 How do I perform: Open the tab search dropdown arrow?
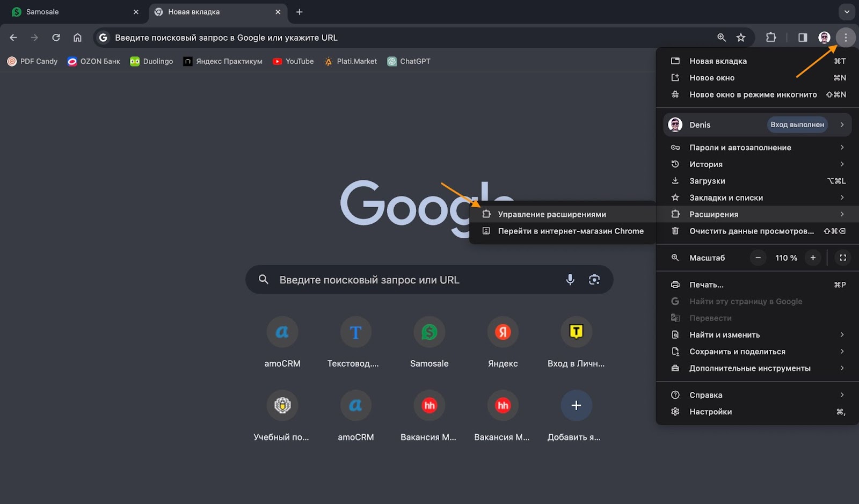pos(847,11)
